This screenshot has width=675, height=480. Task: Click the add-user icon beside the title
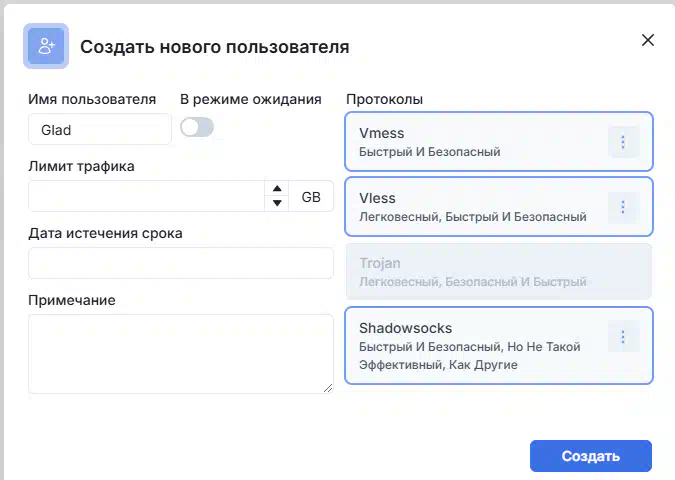coord(46,46)
